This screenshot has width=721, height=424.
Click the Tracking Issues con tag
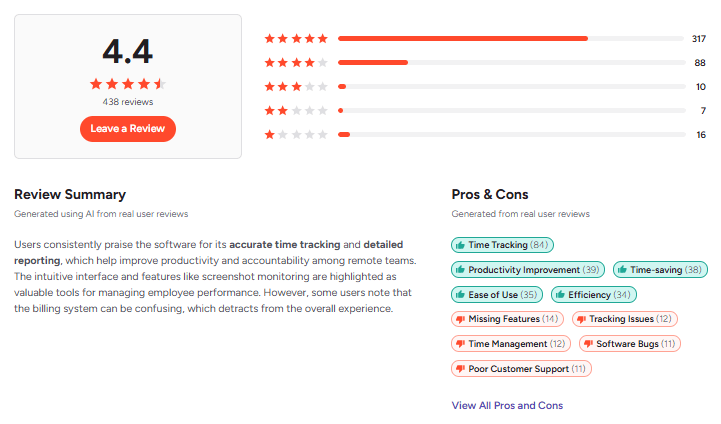pos(624,319)
